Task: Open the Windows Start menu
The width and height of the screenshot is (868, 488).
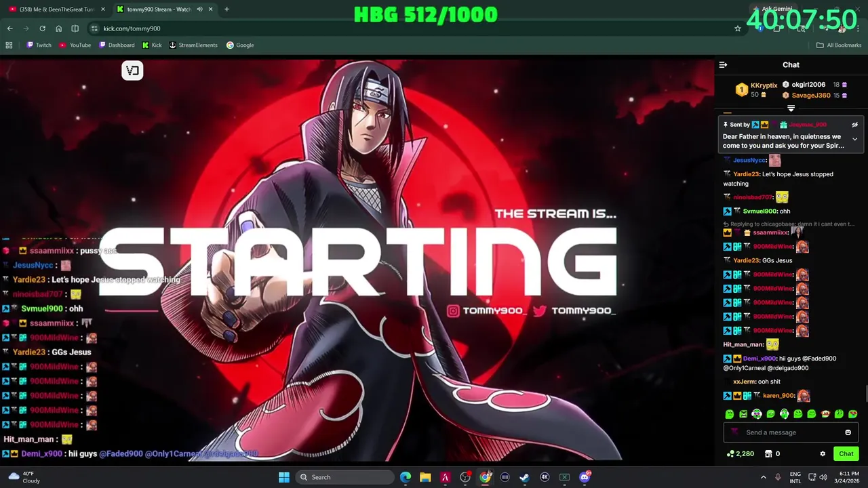Action: (x=284, y=477)
